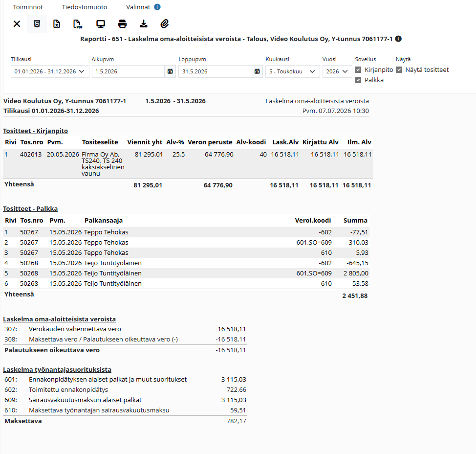Click Teppo Tehokas row with 5,93

(186, 253)
